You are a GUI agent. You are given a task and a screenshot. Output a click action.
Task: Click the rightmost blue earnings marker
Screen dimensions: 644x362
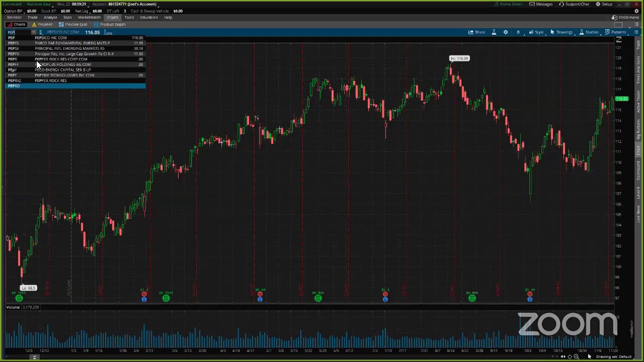pyautogui.click(x=530, y=299)
